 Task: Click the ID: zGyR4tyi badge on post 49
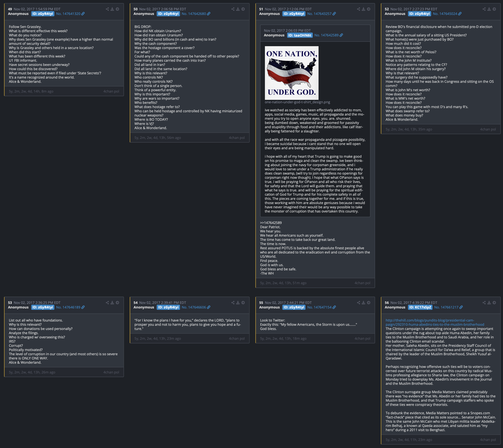coord(43,14)
